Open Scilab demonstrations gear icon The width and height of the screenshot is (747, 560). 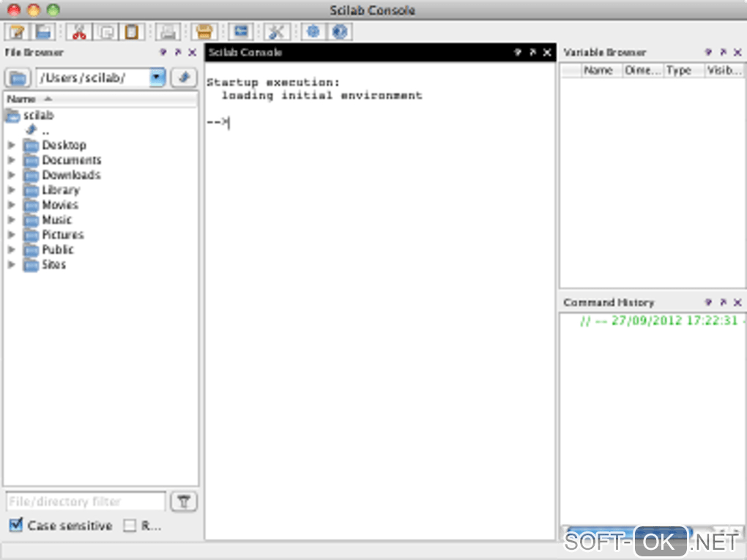pyautogui.click(x=313, y=31)
